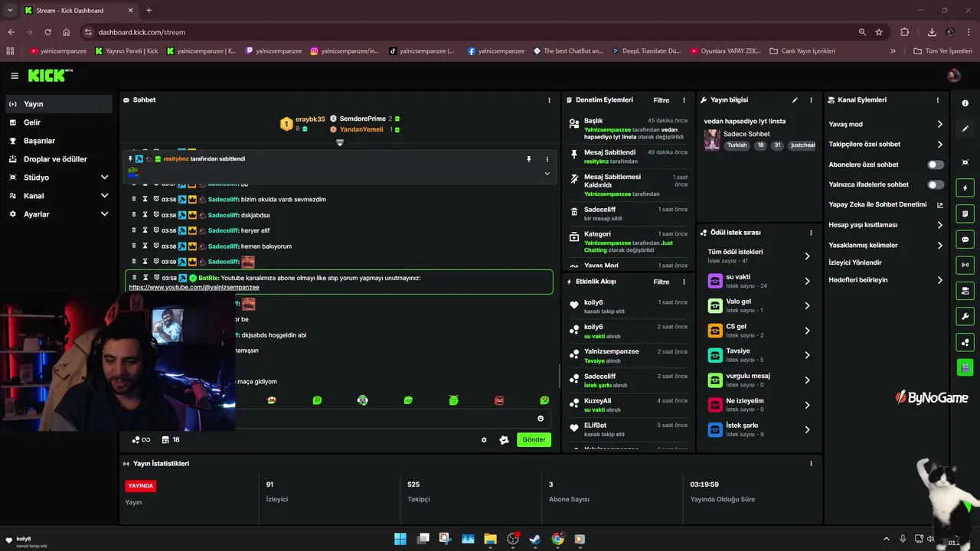Unpin the pinned chat message
The image size is (980, 551).
point(528,159)
